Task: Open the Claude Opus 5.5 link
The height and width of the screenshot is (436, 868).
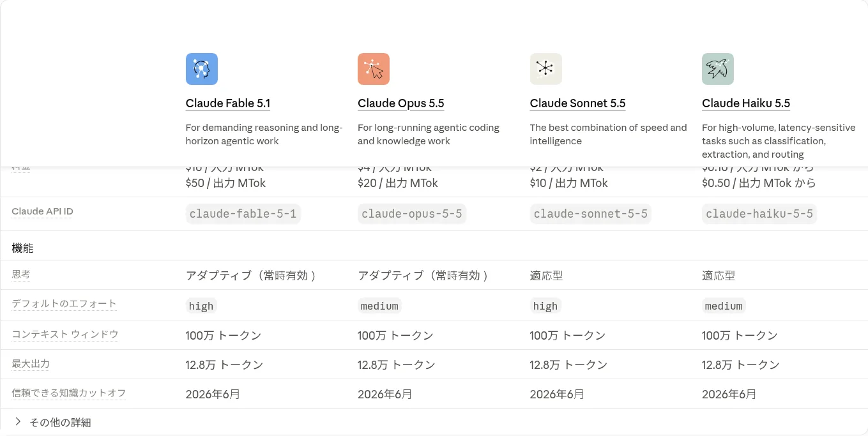Action: click(401, 103)
